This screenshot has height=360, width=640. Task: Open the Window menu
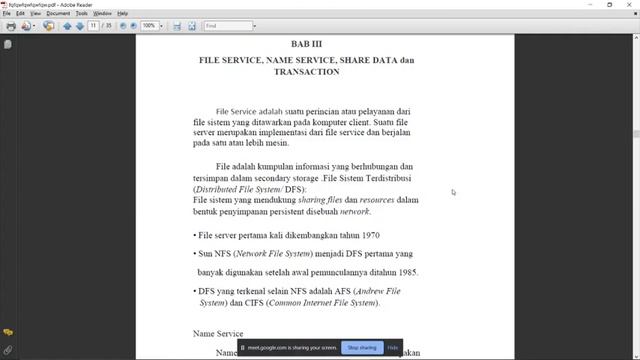pyautogui.click(x=102, y=13)
